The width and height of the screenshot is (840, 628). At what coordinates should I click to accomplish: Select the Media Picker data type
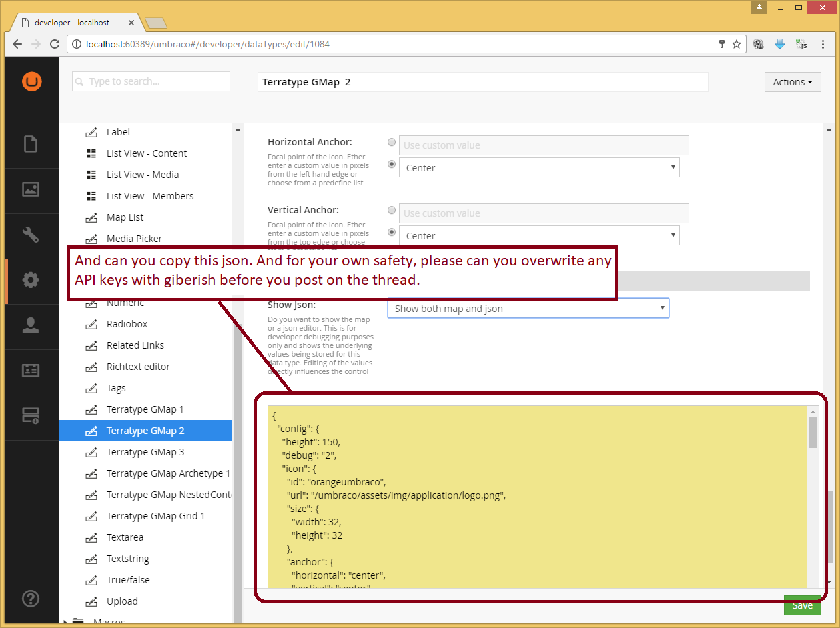134,239
